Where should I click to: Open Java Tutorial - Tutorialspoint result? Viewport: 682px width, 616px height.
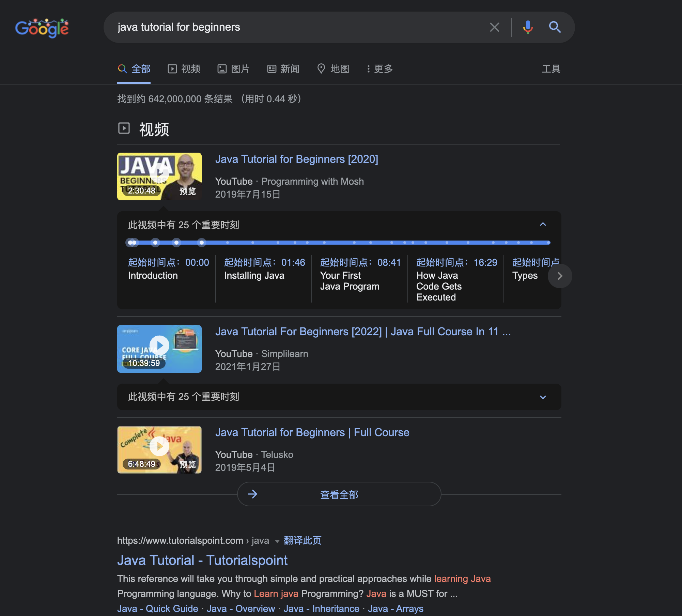[202, 560]
